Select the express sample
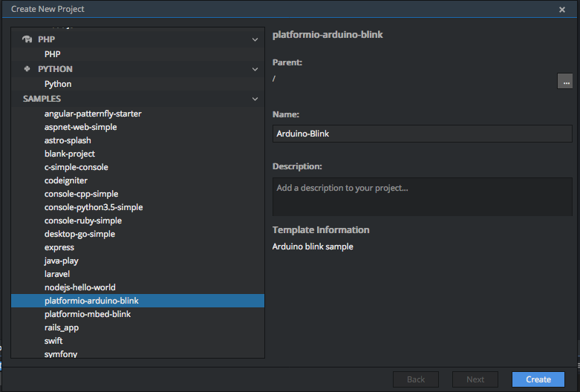 point(137,247)
